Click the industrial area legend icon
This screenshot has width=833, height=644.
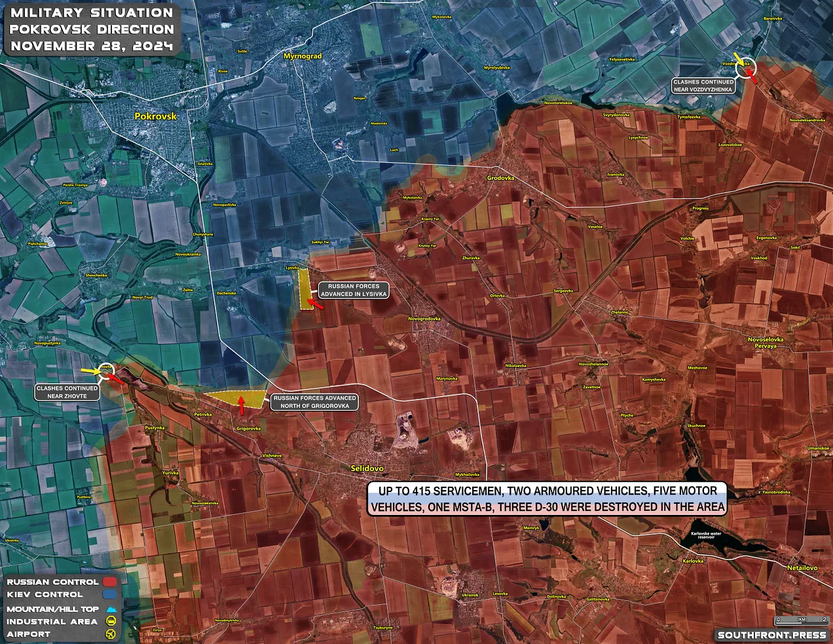point(111,621)
